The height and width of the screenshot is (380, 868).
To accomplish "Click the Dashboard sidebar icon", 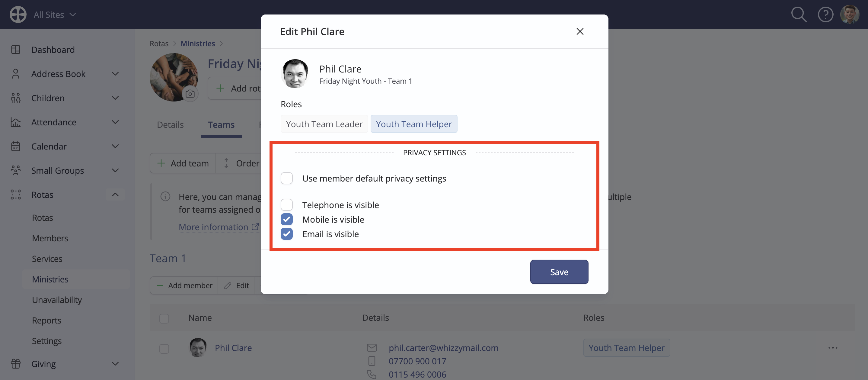I will pyautogui.click(x=15, y=50).
